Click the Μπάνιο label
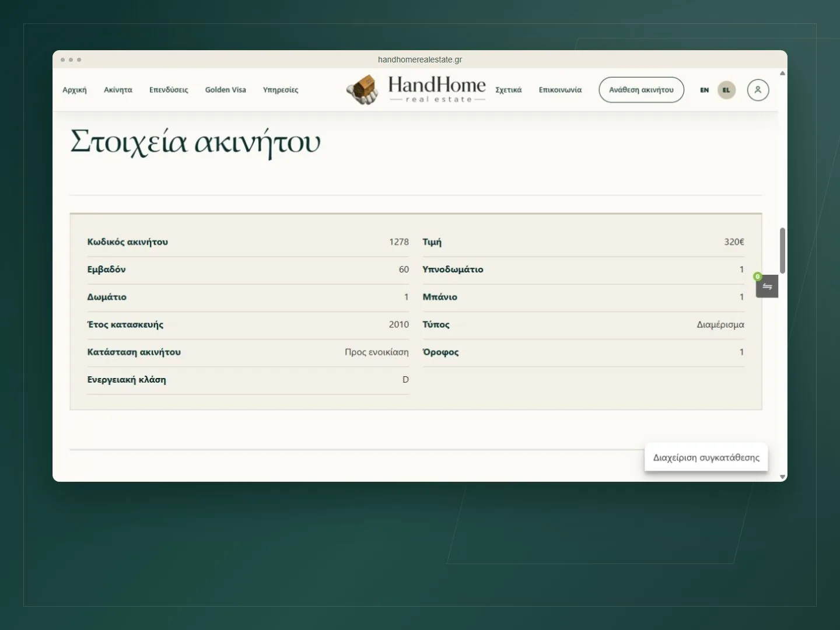This screenshot has width=840, height=630. (440, 297)
